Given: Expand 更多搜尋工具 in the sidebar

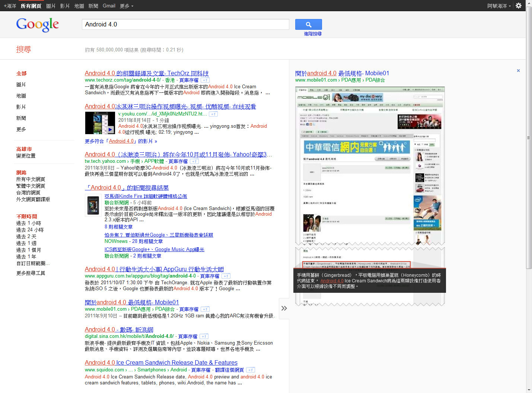Looking at the screenshot, I should (x=31, y=273).
